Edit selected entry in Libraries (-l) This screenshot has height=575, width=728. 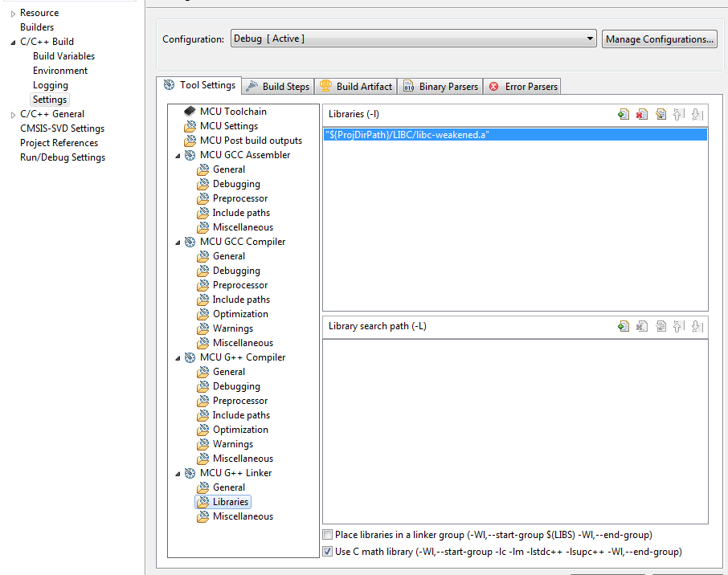point(661,114)
